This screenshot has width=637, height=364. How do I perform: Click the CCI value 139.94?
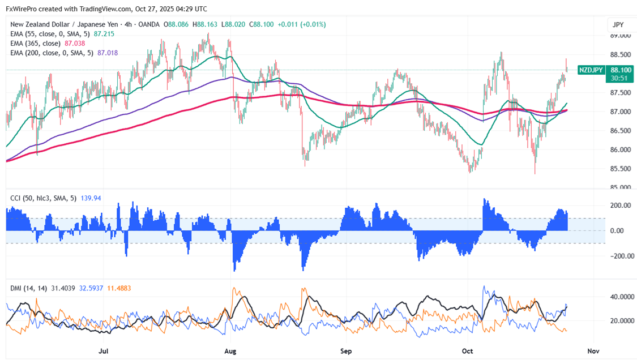pyautogui.click(x=91, y=198)
